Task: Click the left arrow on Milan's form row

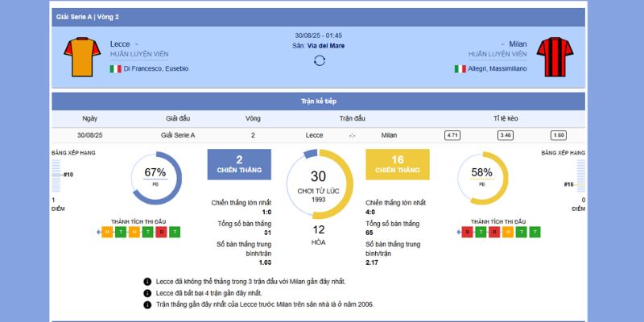Action: pyautogui.click(x=458, y=232)
